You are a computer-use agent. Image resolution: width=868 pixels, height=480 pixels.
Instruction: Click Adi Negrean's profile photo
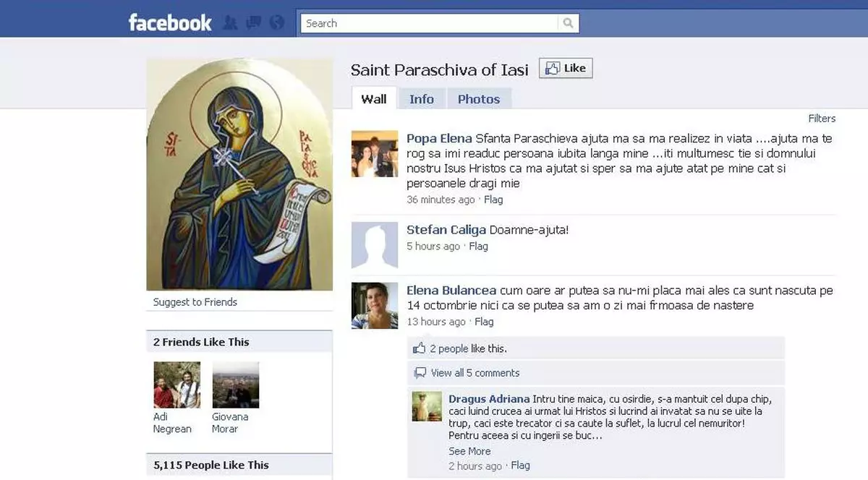[x=176, y=384]
